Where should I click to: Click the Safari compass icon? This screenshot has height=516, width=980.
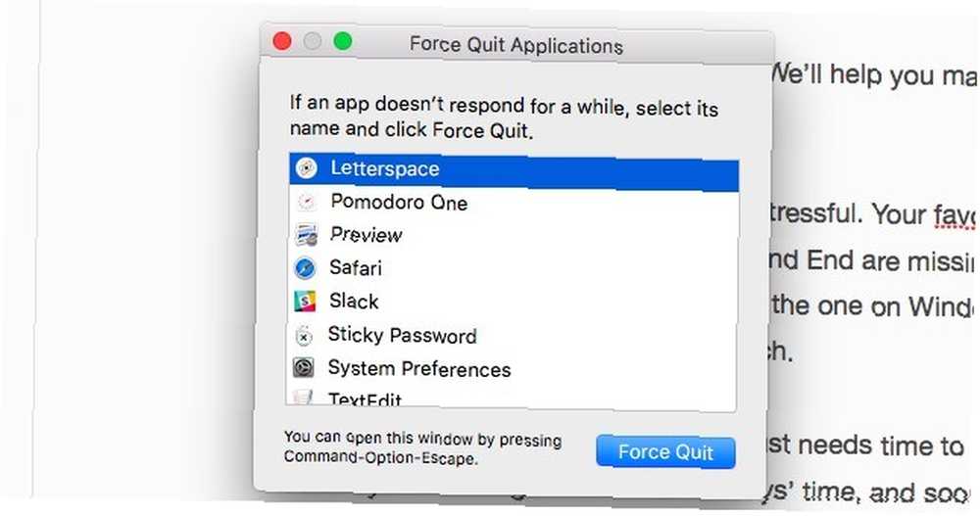pyautogui.click(x=305, y=268)
